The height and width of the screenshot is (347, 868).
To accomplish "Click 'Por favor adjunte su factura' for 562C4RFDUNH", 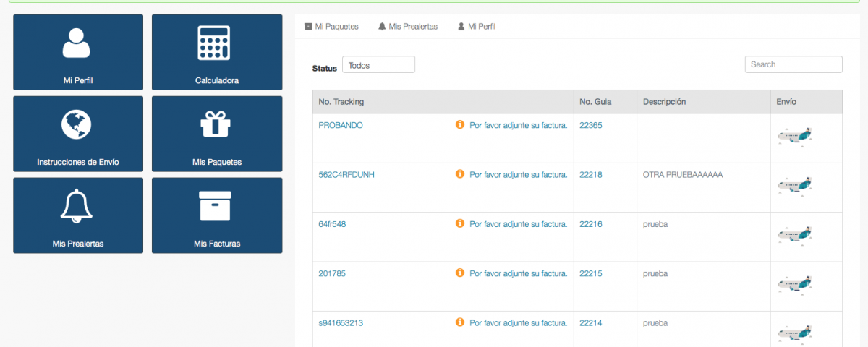I will tap(519, 175).
